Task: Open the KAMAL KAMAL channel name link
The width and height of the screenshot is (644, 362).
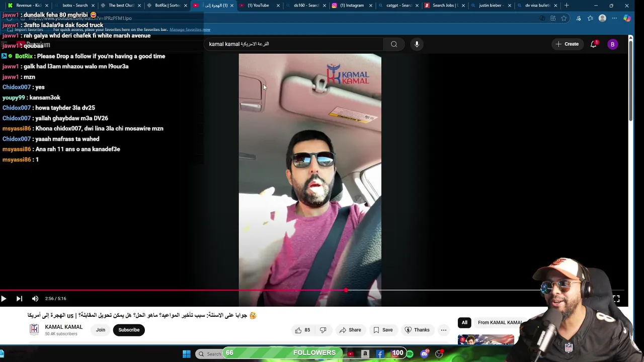Action: [x=64, y=327]
